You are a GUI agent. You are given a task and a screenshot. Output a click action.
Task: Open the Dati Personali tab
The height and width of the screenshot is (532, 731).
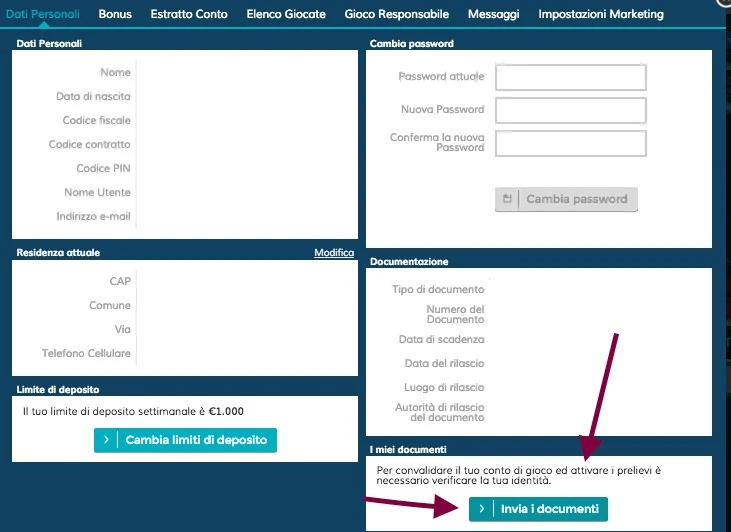point(42,14)
